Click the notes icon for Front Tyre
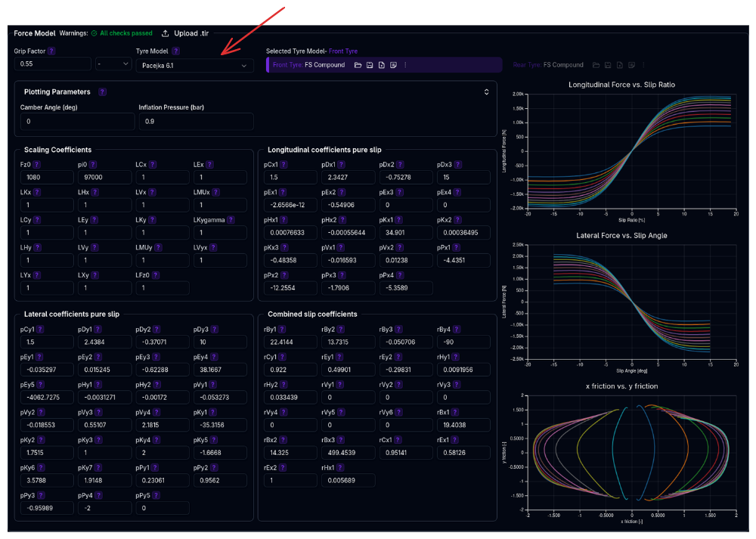 point(393,65)
